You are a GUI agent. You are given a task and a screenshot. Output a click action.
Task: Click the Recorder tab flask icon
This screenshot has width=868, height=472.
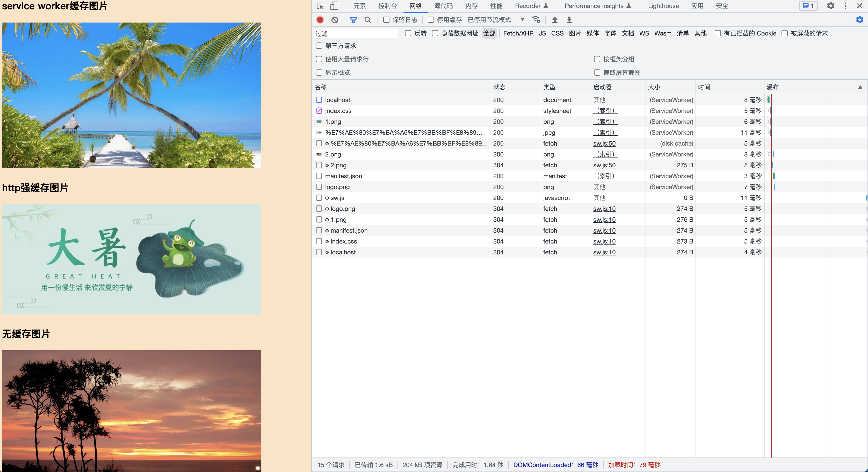tap(546, 6)
